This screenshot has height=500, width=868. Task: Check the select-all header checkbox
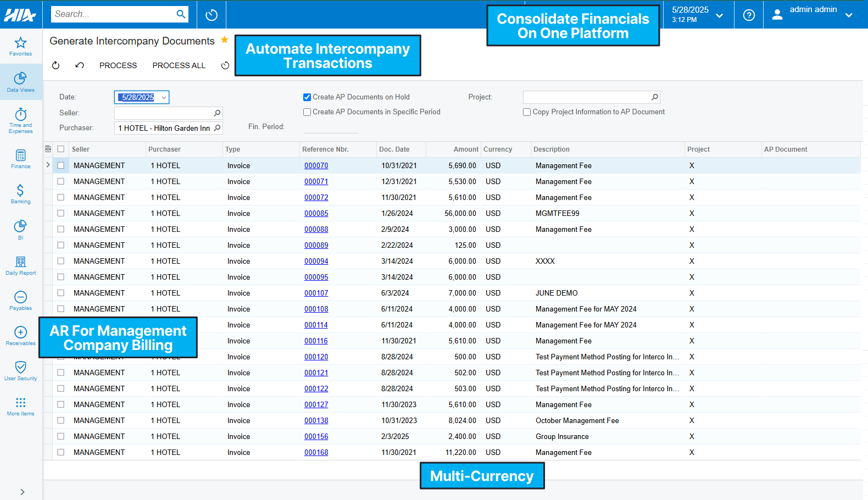tap(61, 149)
